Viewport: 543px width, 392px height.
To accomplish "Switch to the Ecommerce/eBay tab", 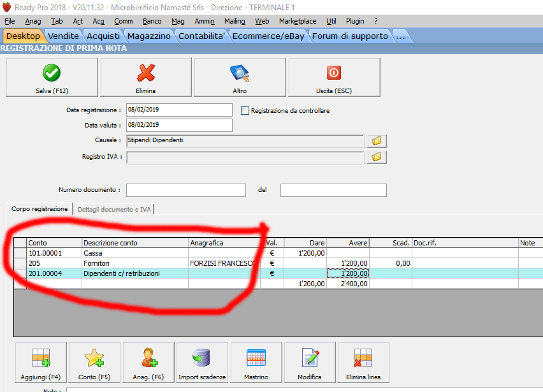I will point(268,36).
